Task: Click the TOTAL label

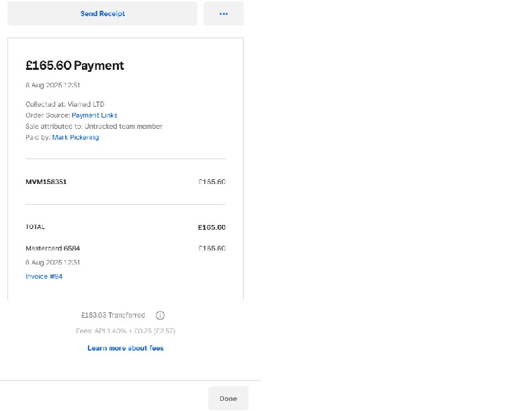Action: [35, 227]
